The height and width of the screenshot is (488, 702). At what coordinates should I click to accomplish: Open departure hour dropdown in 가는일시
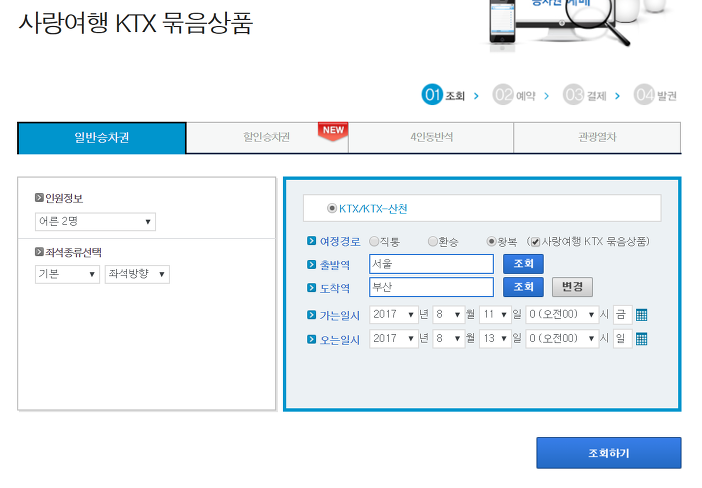(x=562, y=315)
